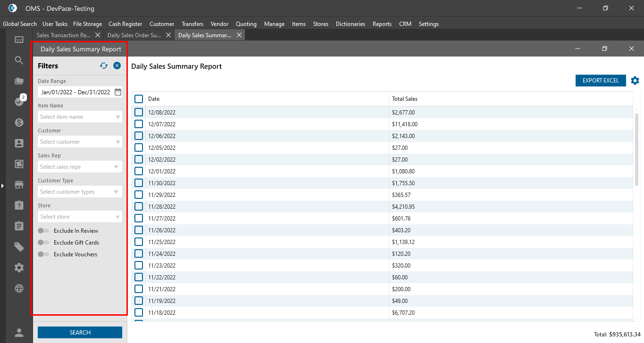Open the calendar date picker icon
Screen dimensions: 644x343
coord(118,92)
